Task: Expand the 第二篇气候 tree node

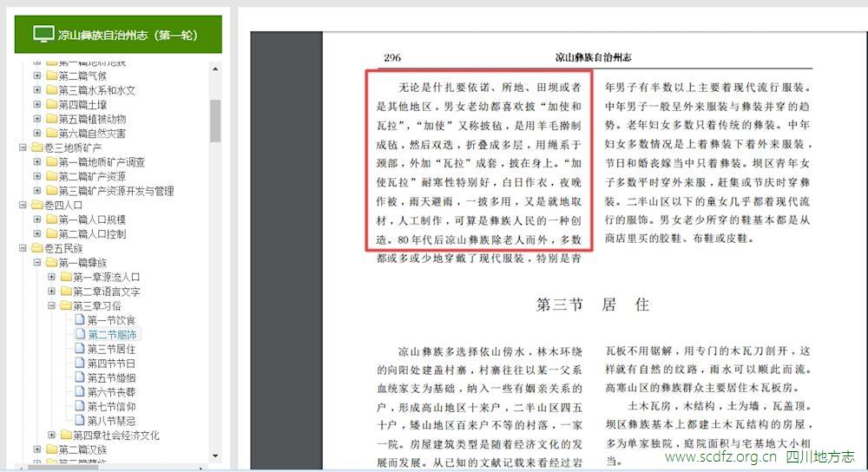Action: coord(37,75)
